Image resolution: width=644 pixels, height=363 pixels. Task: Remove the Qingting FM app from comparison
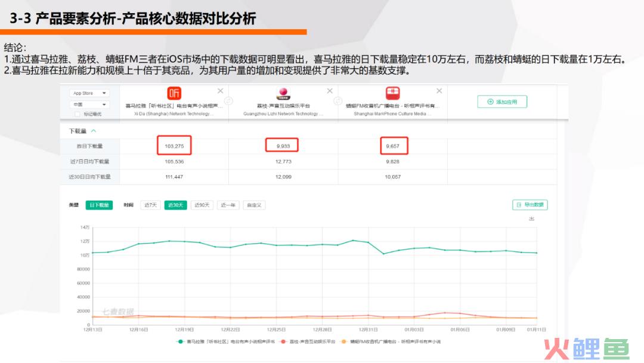click(x=439, y=91)
